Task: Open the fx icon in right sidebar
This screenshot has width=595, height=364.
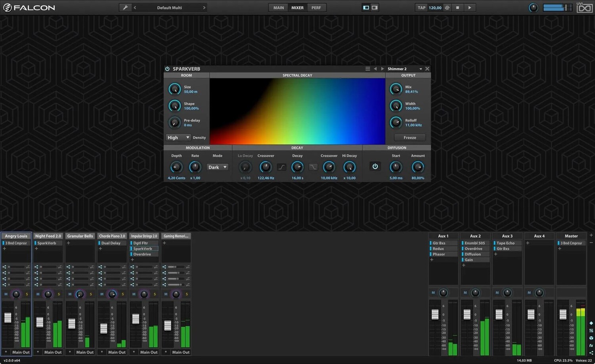Action: point(591,345)
